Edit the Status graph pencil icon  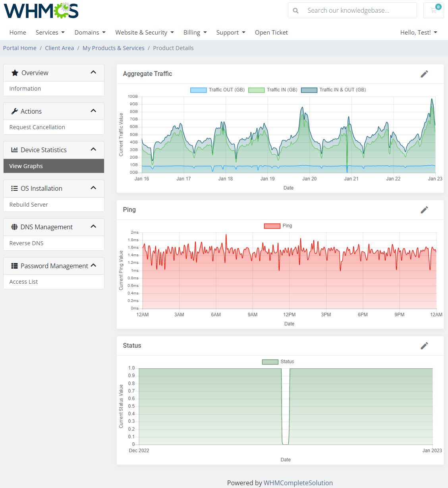[424, 346]
